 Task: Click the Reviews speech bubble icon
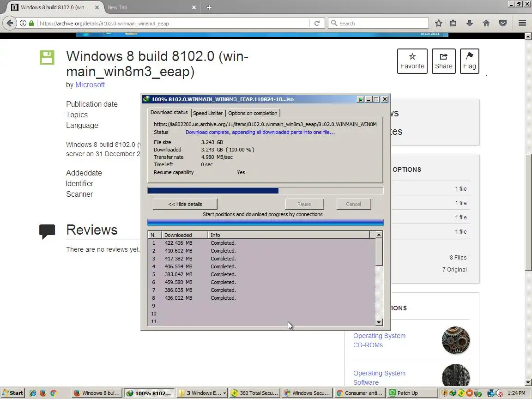[x=47, y=231]
